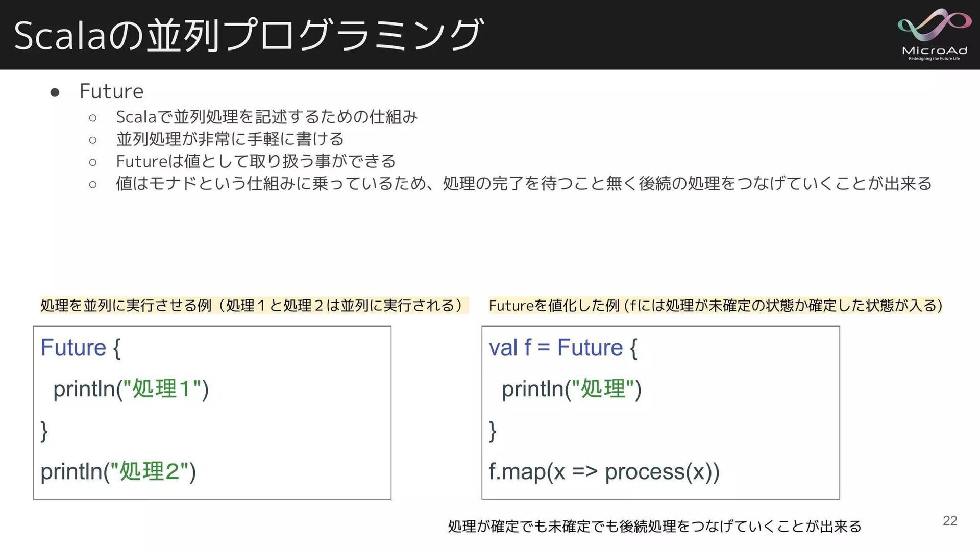The width and height of the screenshot is (980, 551).
Task: Click the footer note 処理が確定でも未確定でも
Action: (x=655, y=526)
